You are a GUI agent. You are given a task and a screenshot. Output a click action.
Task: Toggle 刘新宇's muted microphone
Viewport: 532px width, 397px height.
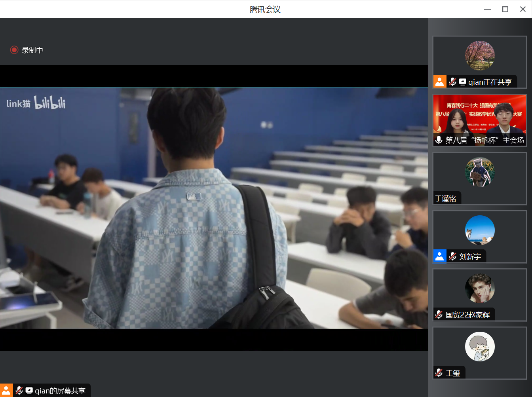pos(452,256)
